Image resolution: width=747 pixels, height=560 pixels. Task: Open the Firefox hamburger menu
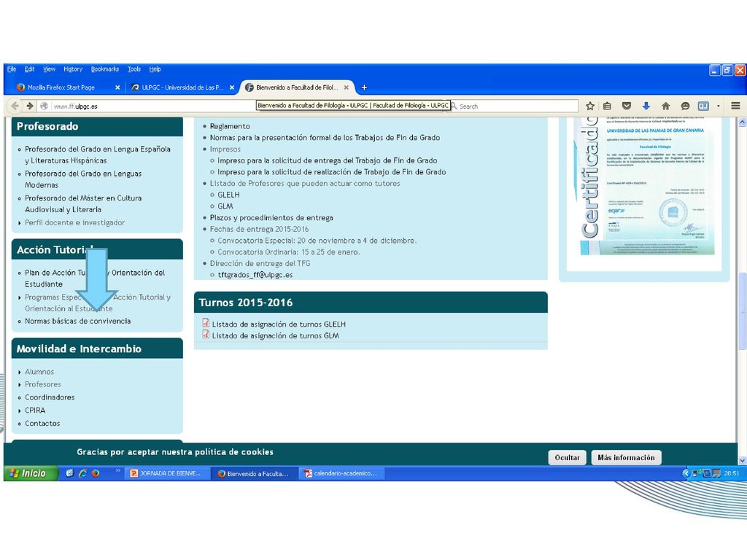click(x=735, y=106)
